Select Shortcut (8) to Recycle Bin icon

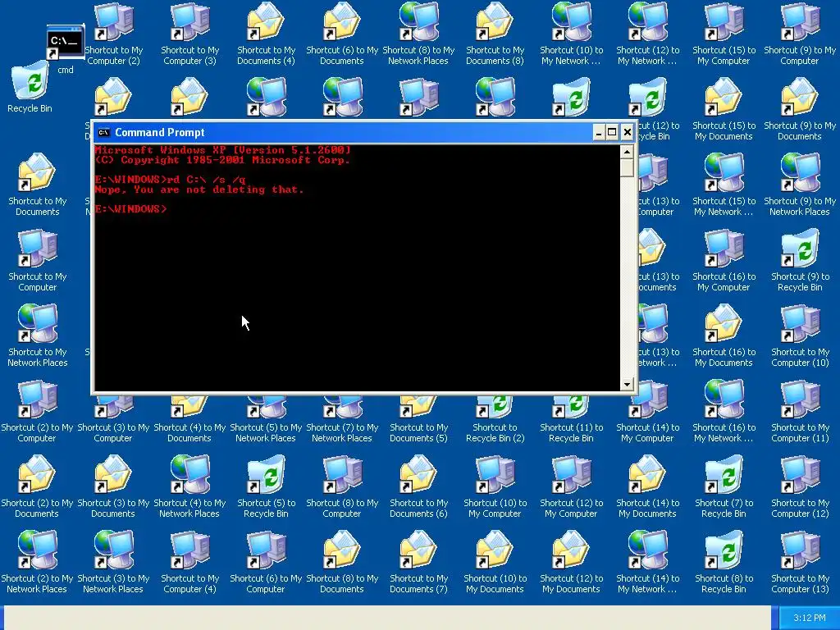(x=724, y=550)
